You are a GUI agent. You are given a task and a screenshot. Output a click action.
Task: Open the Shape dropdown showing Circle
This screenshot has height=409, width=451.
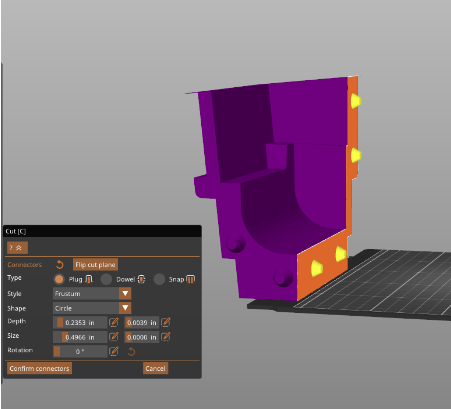(92, 308)
